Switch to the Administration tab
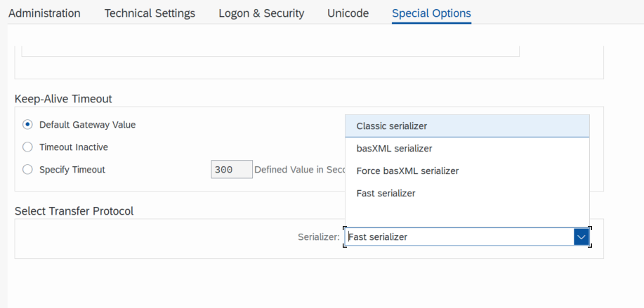Viewport: 644px width, 308px height. click(44, 13)
